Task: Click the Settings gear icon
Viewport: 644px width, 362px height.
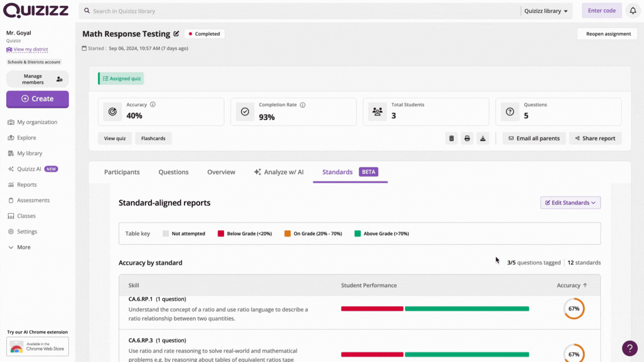Action: pyautogui.click(x=11, y=231)
